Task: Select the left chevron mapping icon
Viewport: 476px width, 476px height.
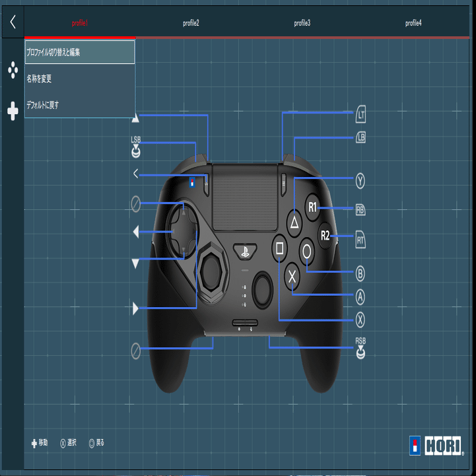Action: pos(136,174)
